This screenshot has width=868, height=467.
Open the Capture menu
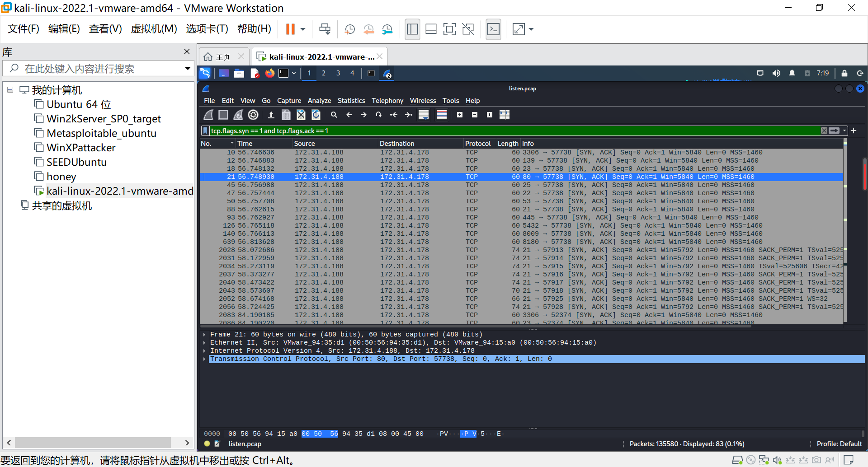coord(289,101)
